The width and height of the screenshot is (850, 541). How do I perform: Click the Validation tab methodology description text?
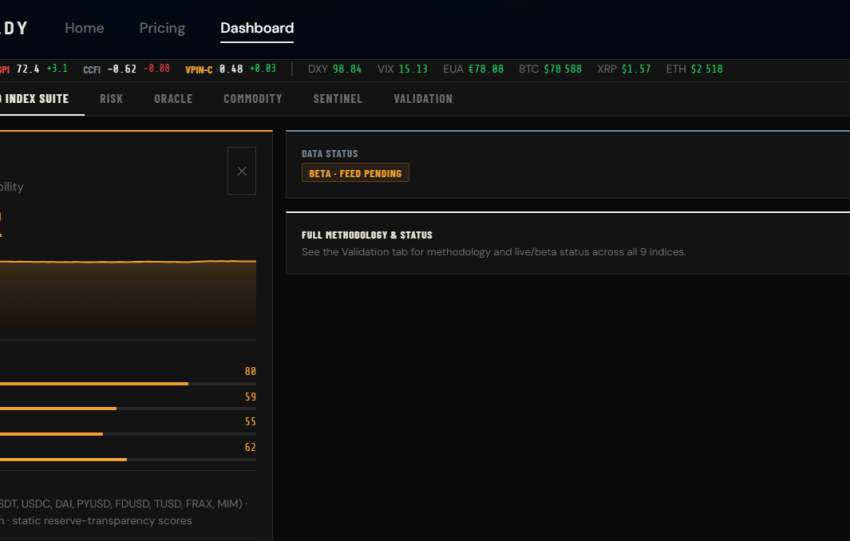(494, 252)
